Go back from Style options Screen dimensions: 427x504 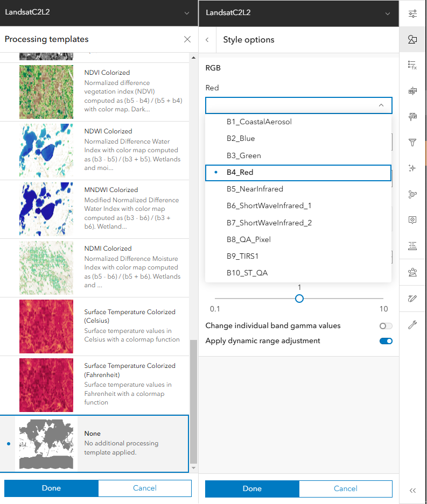click(207, 40)
